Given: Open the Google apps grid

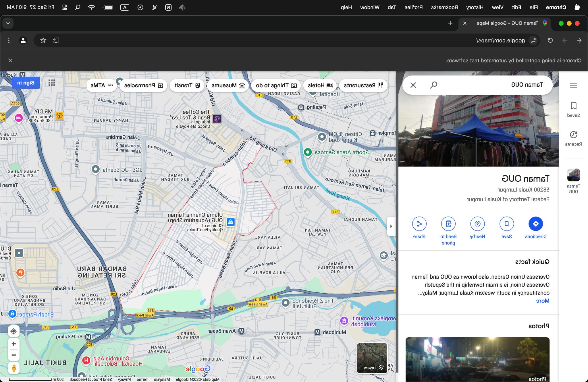Looking at the screenshot, I should coord(52,83).
